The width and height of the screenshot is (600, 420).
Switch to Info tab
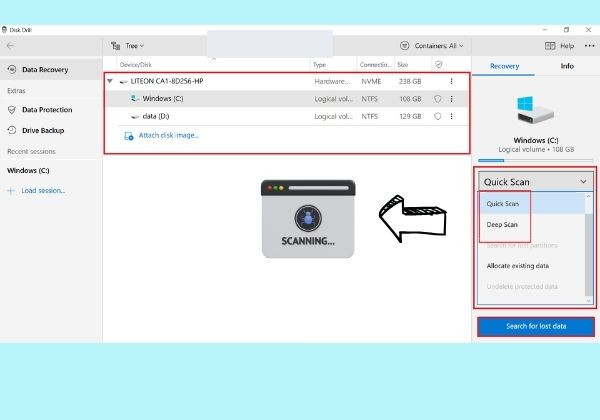(567, 66)
